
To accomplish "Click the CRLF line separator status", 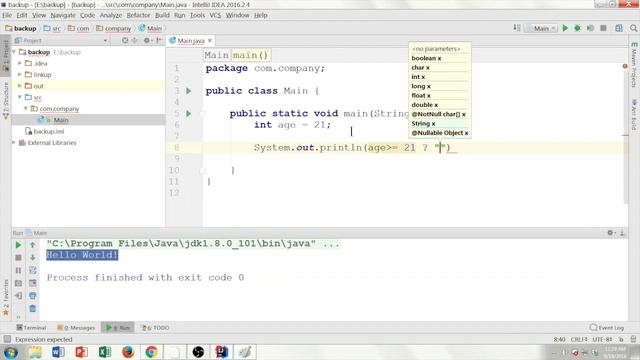I will pyautogui.click(x=579, y=339).
